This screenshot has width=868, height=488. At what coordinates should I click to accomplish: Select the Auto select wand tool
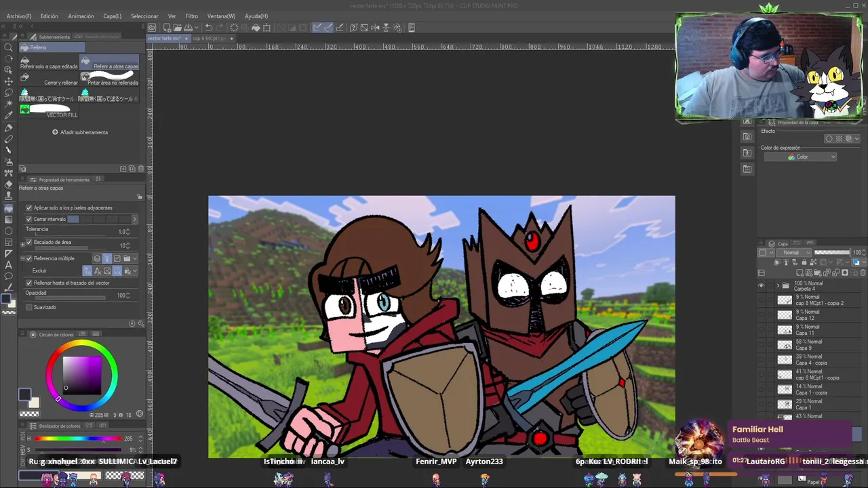click(9, 104)
